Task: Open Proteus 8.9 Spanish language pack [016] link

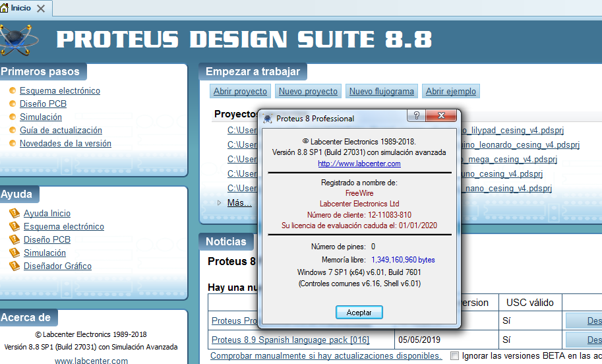Action: pyautogui.click(x=290, y=340)
